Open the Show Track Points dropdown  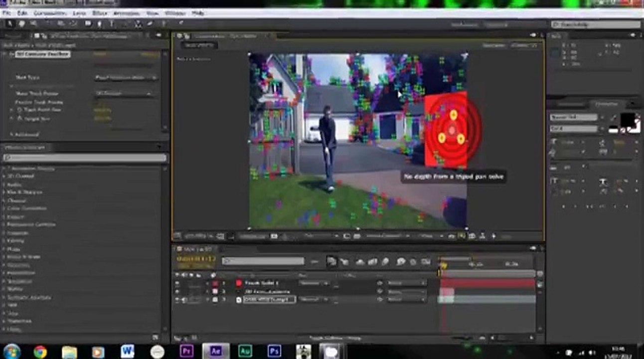pyautogui.click(x=124, y=93)
